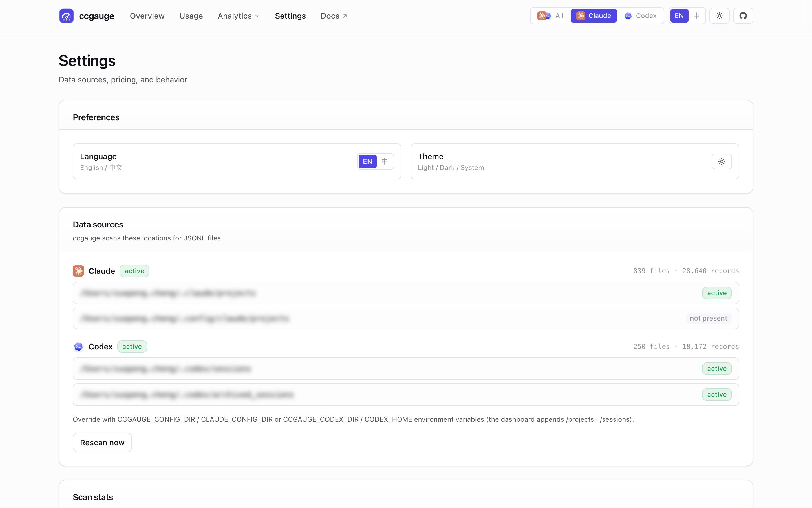
Task: Click the Claude icon in Data sources
Action: [x=78, y=271]
